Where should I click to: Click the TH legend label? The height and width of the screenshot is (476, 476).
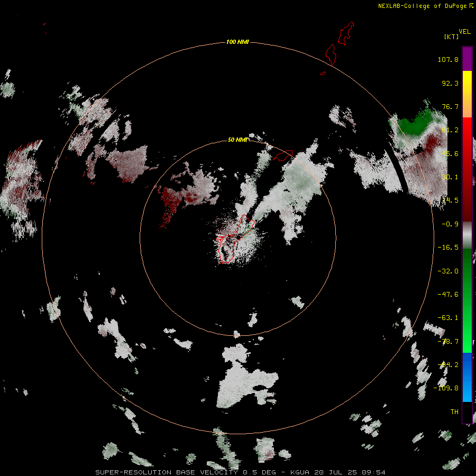454,412
